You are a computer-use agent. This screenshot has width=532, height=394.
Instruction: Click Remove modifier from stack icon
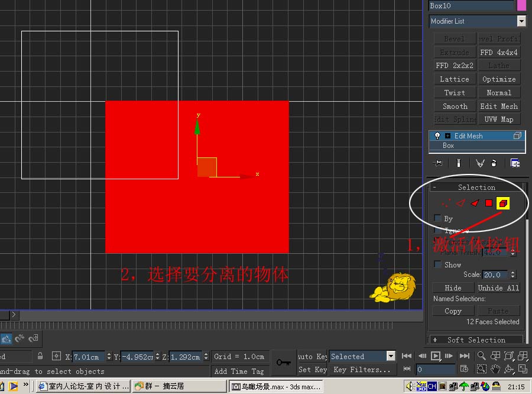coord(494,163)
